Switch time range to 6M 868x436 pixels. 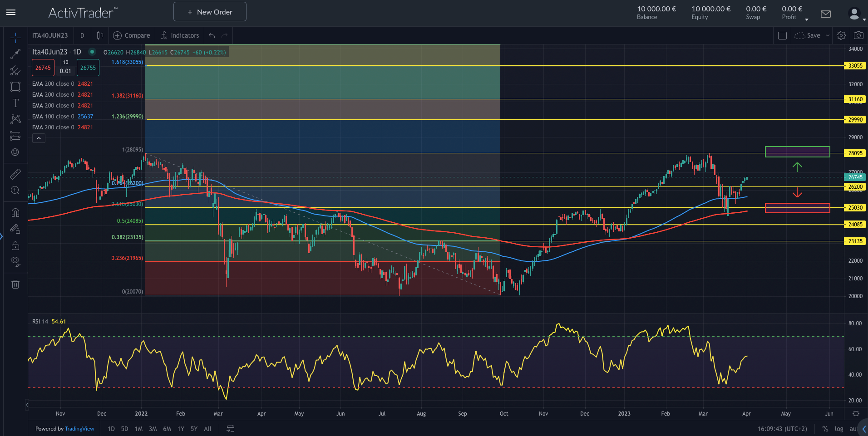pos(167,429)
